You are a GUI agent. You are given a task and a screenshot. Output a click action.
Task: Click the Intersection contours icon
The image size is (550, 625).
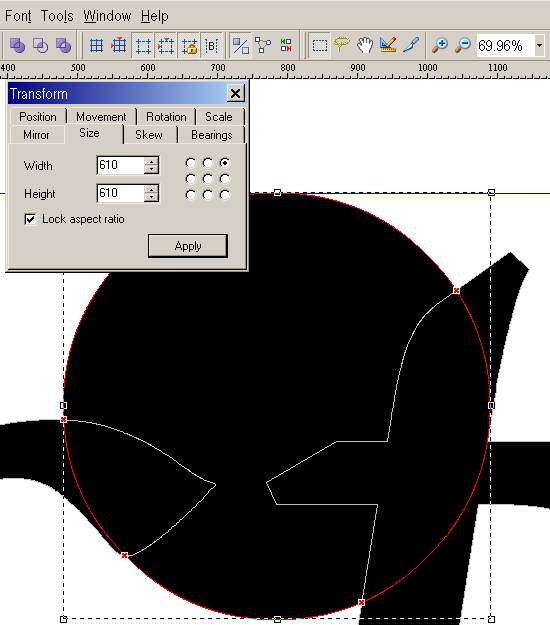[x=40, y=45]
